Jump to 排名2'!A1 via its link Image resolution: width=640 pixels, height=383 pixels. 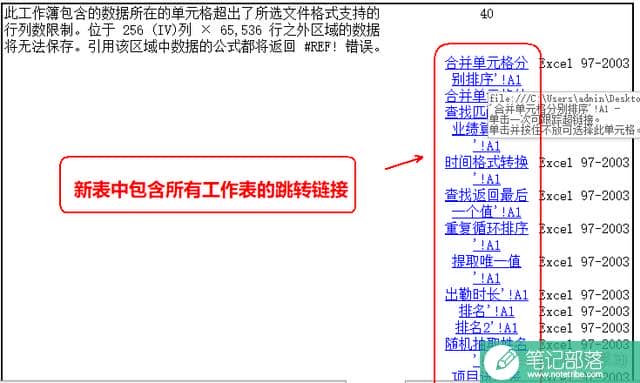(x=486, y=327)
